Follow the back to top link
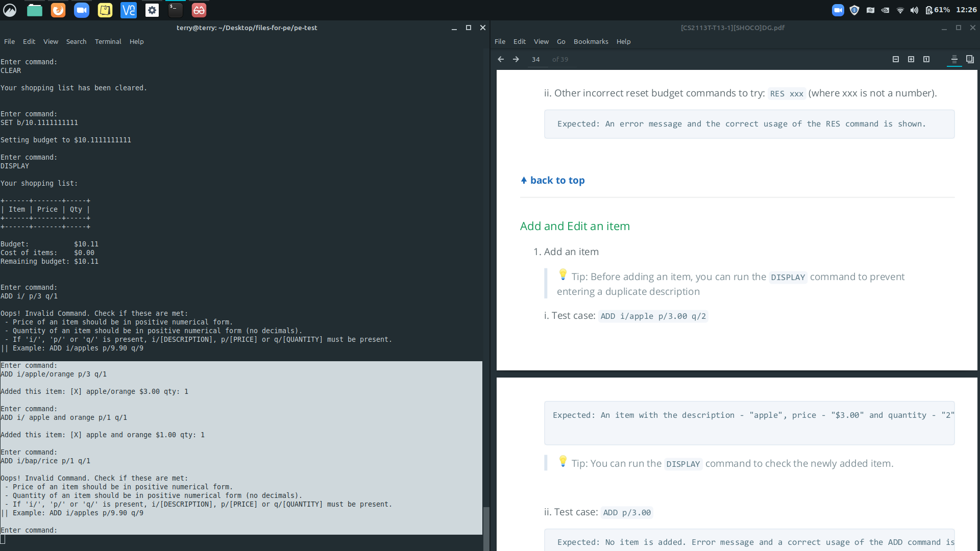Viewport: 980px width, 551px height. coord(557,180)
